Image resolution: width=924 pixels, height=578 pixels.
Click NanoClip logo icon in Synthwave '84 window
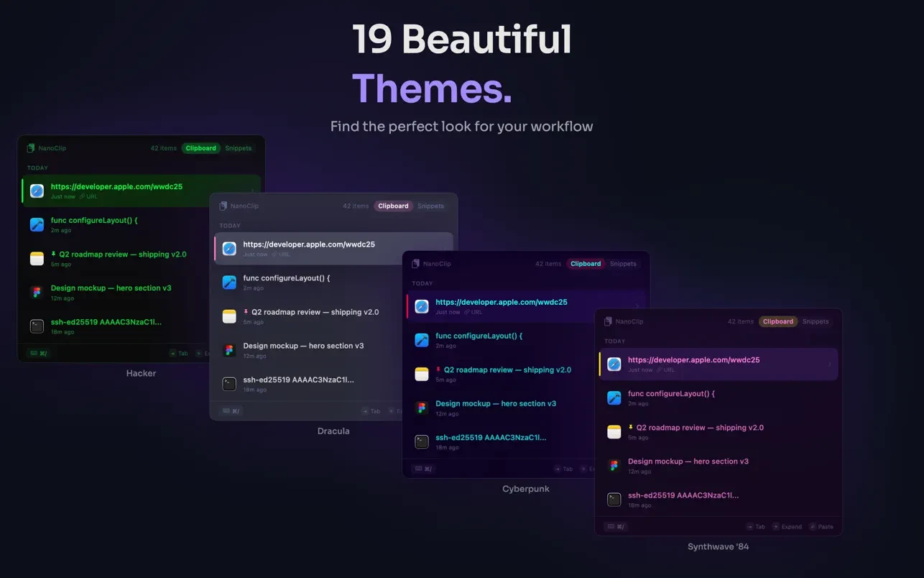click(609, 321)
